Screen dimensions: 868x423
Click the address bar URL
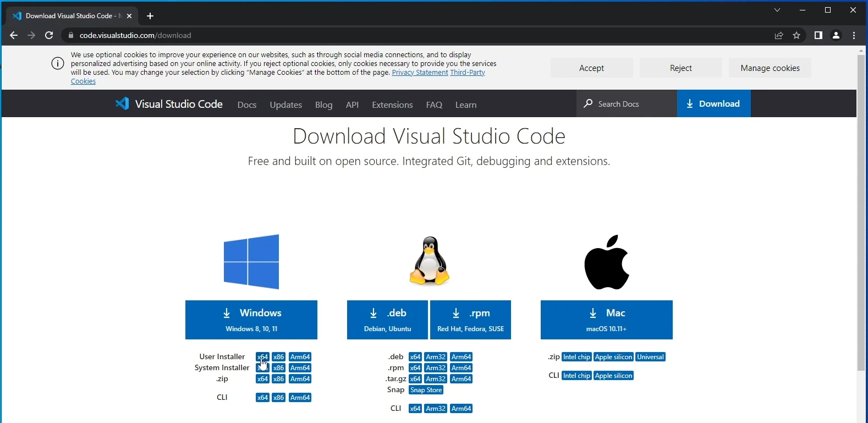pyautogui.click(x=135, y=35)
